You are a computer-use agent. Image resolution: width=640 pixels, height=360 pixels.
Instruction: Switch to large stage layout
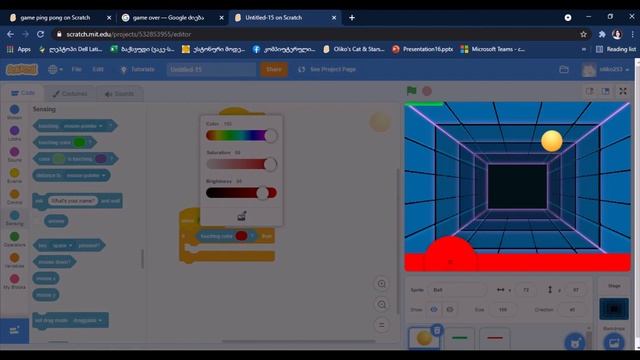[x=605, y=91]
